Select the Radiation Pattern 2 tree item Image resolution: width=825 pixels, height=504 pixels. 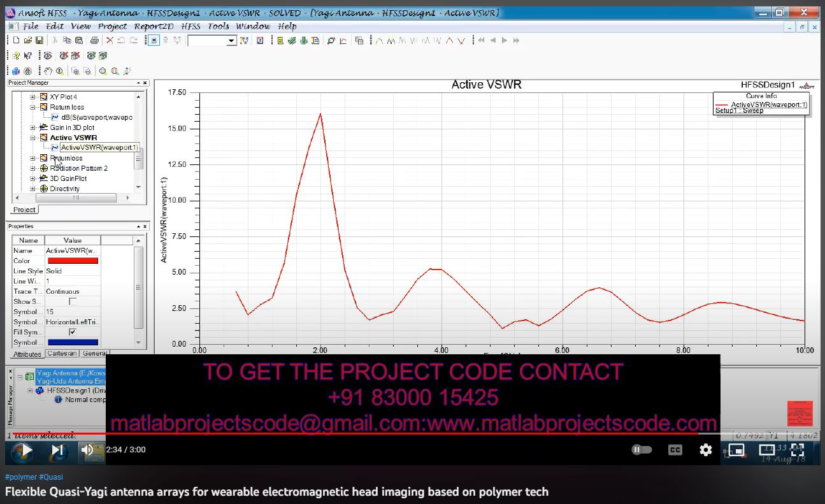(78, 168)
